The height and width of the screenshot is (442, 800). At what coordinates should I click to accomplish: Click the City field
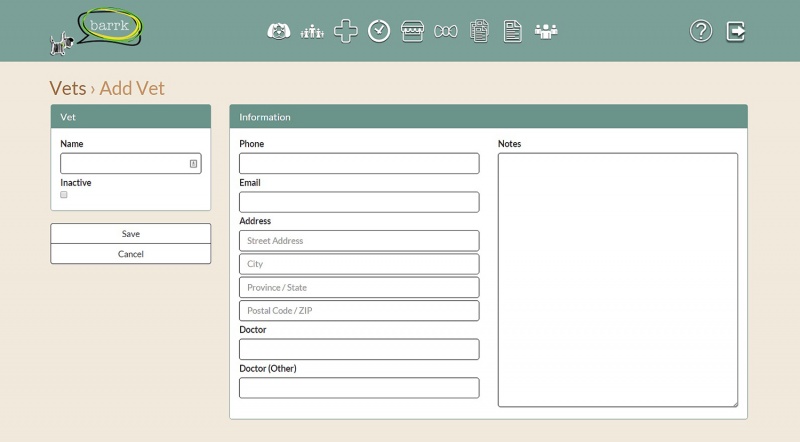[x=359, y=264]
